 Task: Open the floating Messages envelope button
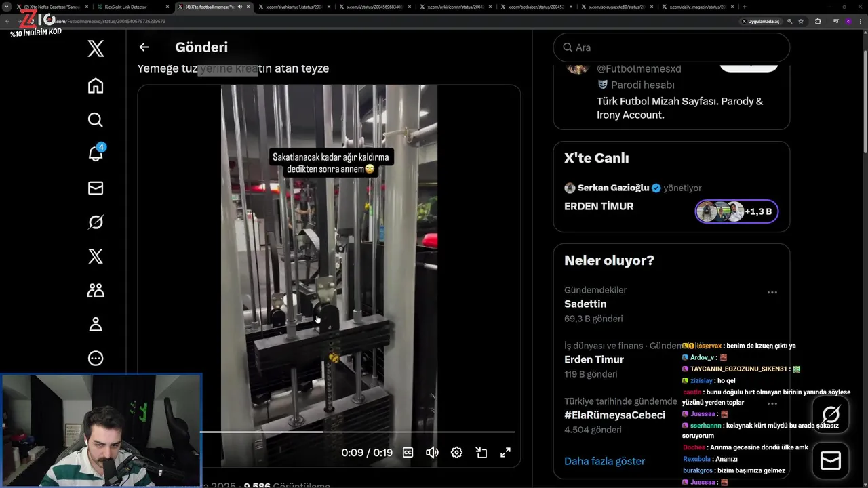point(831,461)
